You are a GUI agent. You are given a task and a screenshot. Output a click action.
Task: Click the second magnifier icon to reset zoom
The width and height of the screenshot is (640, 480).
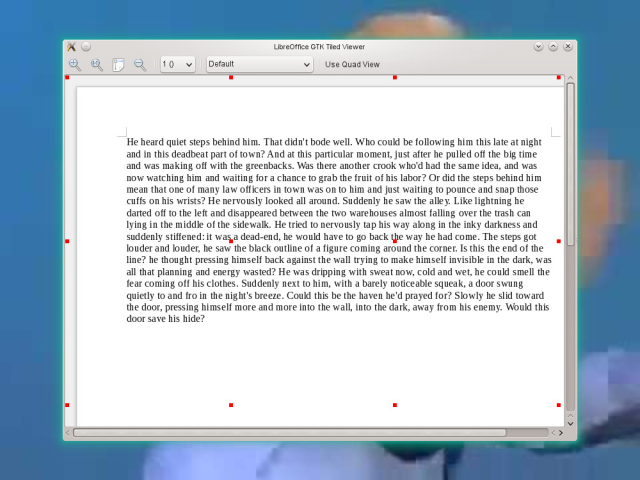coord(97,65)
